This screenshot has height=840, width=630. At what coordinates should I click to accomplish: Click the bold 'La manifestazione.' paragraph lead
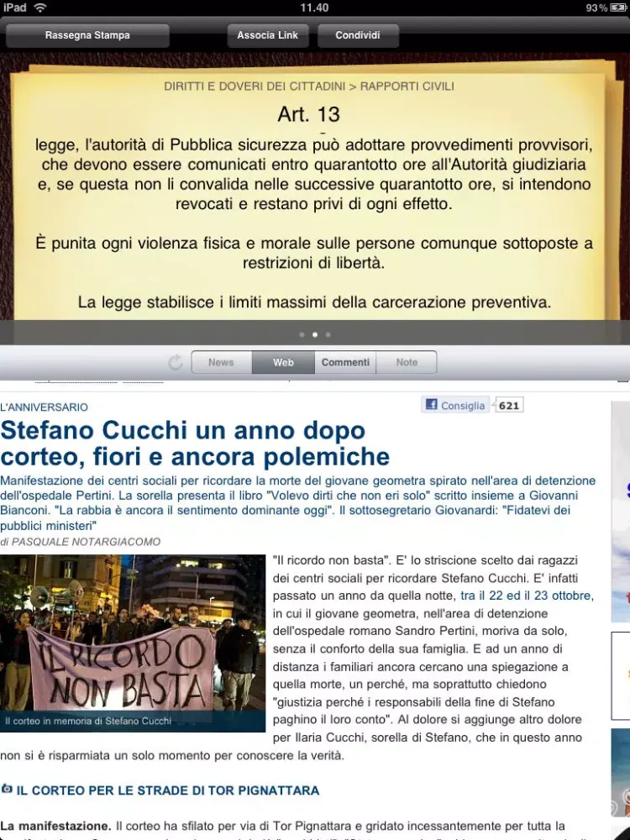[x=55, y=826]
